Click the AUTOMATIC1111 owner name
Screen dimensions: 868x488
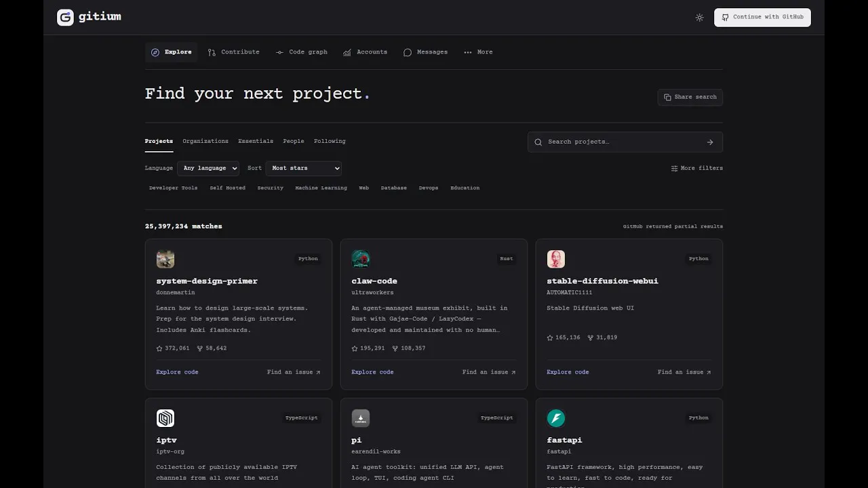570,293
